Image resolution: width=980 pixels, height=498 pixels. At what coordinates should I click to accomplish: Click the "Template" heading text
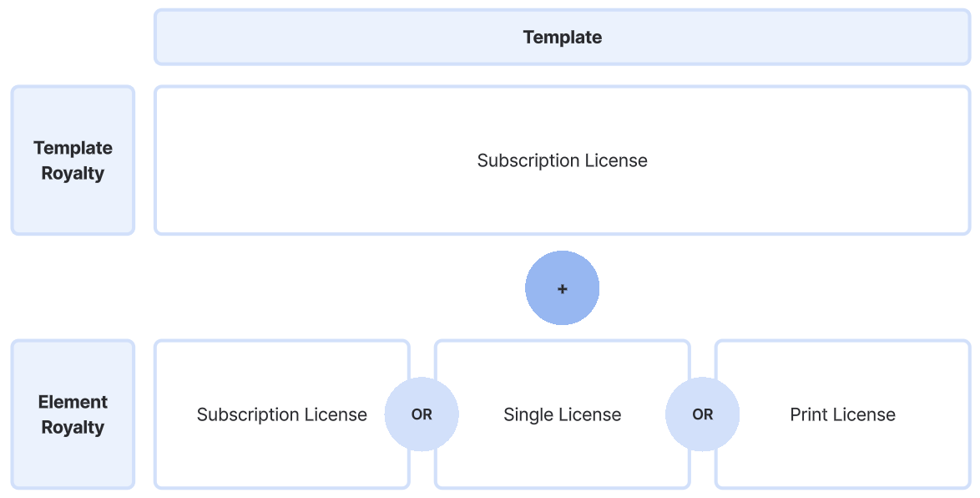pyautogui.click(x=562, y=38)
